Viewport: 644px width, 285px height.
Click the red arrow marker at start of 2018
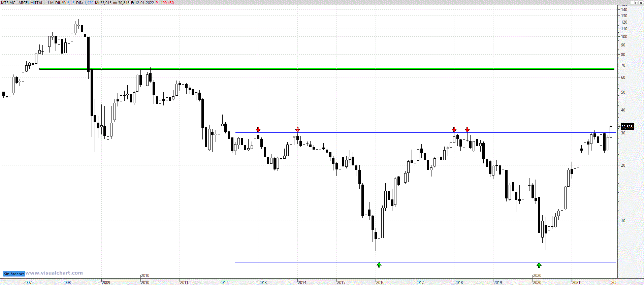(x=454, y=130)
